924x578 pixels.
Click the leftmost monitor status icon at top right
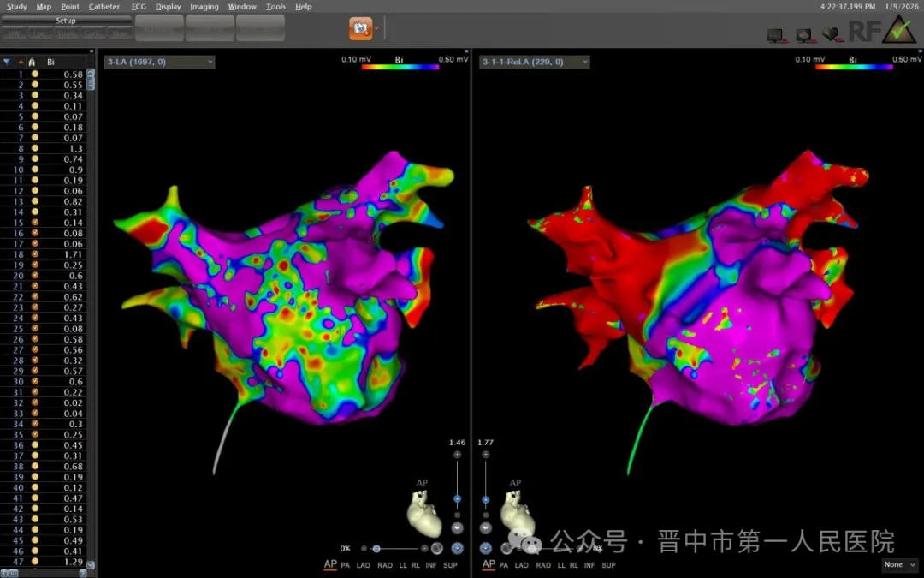[775, 35]
